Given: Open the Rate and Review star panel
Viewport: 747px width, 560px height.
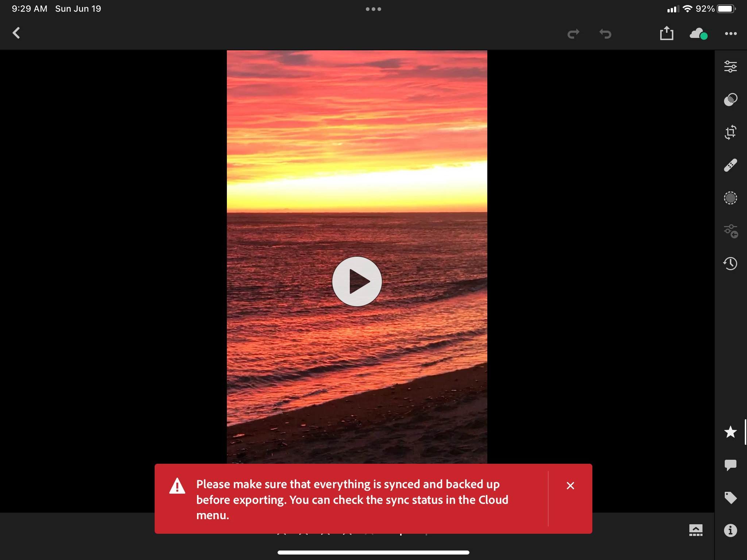Looking at the screenshot, I should [x=730, y=432].
